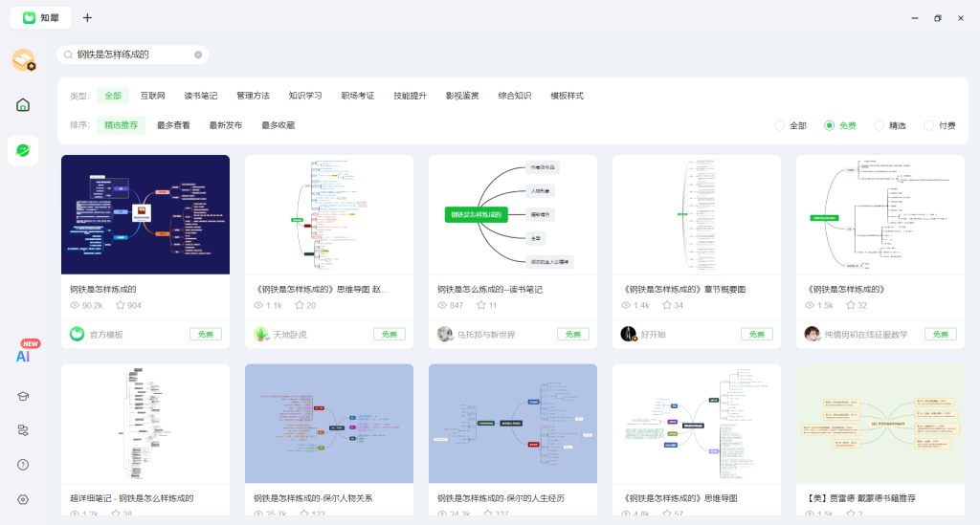Click the search magnifier icon
The image size is (980, 525).
68,55
